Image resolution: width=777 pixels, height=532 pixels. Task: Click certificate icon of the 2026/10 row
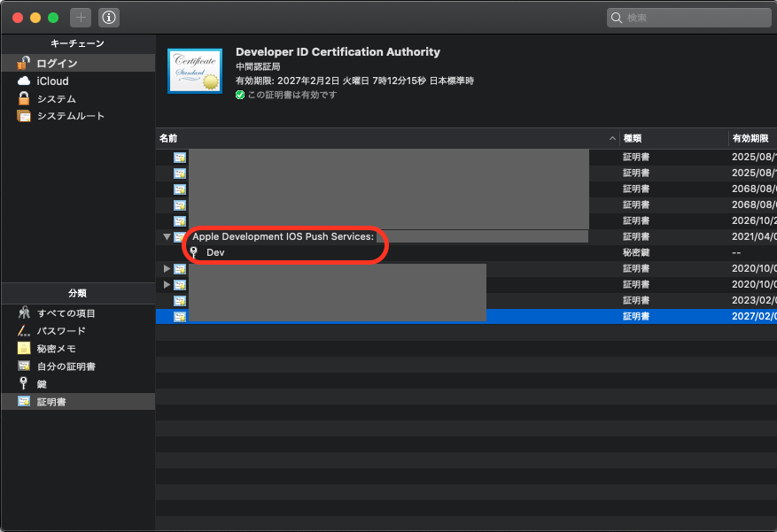[x=179, y=220]
